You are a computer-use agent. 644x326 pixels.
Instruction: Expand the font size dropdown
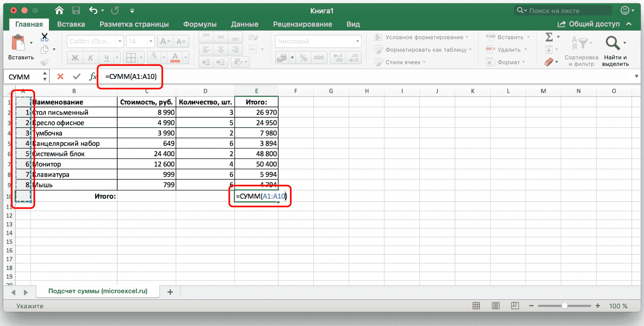[150, 41]
